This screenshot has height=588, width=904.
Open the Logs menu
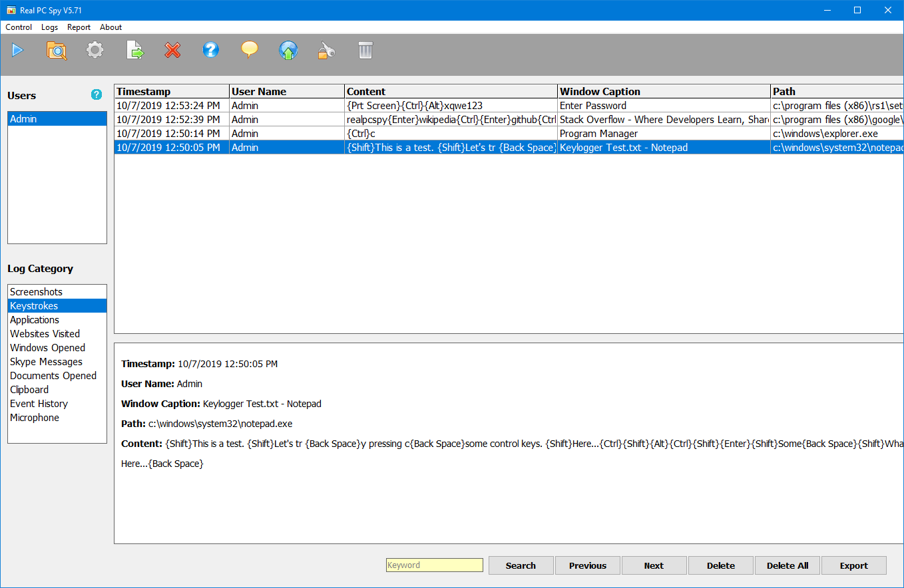(x=49, y=27)
